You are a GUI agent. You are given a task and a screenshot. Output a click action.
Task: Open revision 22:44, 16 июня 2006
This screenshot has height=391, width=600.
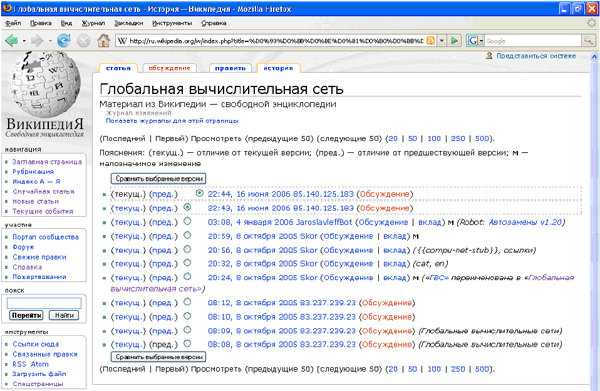click(249, 194)
